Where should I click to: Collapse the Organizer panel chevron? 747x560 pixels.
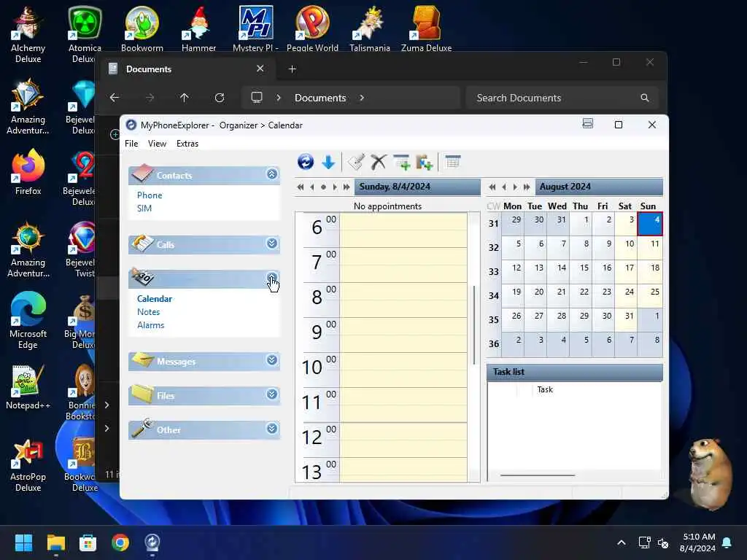tap(272, 278)
